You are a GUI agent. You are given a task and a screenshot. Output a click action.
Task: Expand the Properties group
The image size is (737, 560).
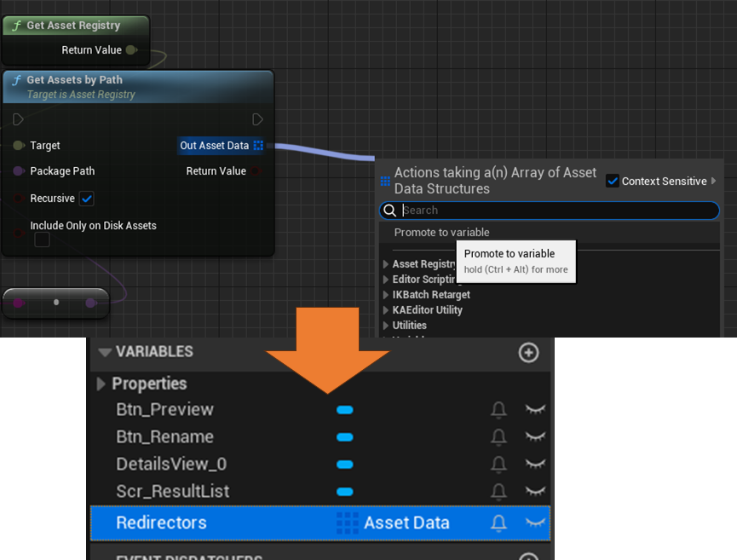101,384
